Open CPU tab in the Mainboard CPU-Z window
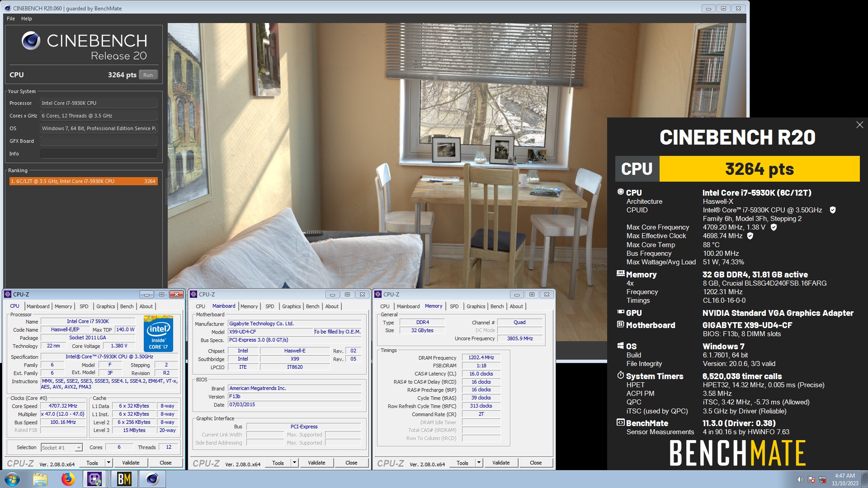This screenshot has width=868, height=488. coord(200,306)
